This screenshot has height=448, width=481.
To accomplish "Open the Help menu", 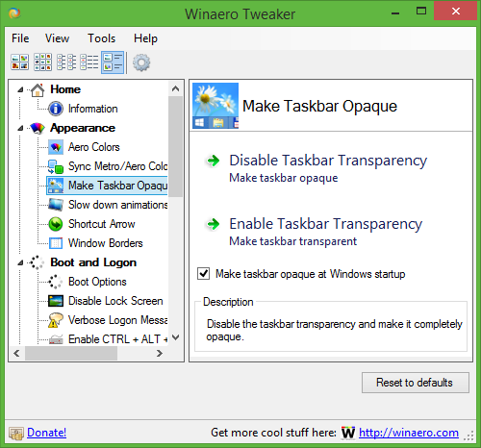I will tap(145, 38).
